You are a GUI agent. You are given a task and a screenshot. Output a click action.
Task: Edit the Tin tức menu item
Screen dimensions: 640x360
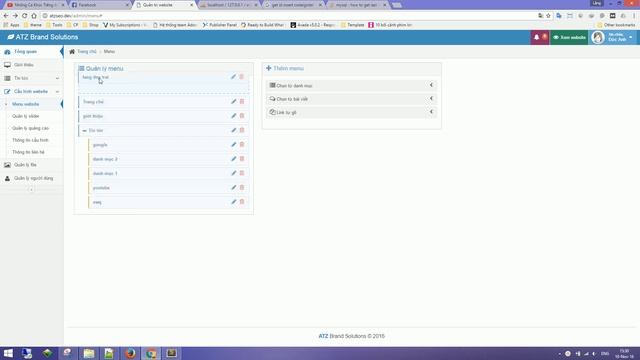233,130
